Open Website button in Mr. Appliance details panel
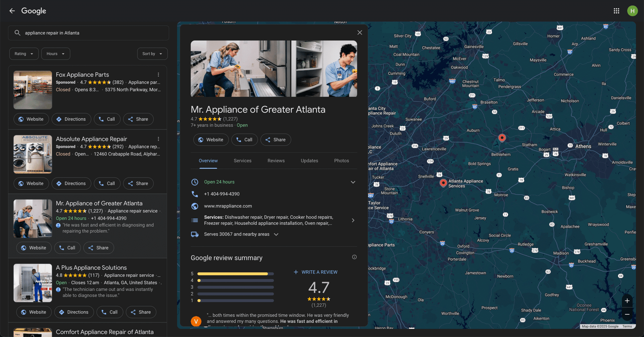 211,140
